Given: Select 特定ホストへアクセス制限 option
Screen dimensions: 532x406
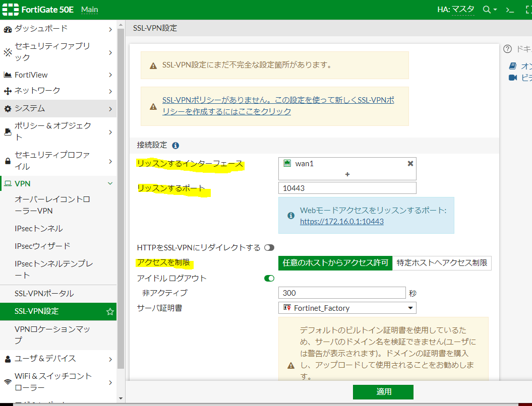Looking at the screenshot, I should click(442, 263).
